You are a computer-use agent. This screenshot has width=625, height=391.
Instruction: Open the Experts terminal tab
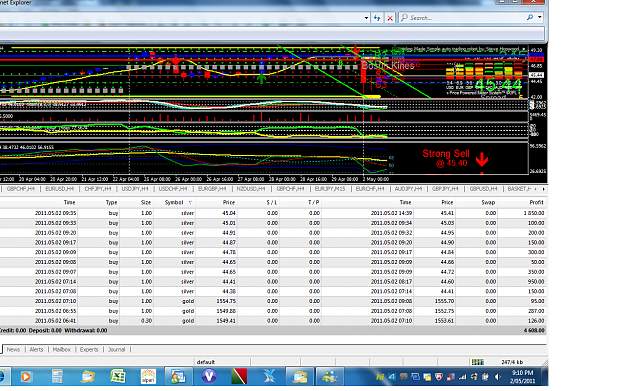(x=89, y=350)
